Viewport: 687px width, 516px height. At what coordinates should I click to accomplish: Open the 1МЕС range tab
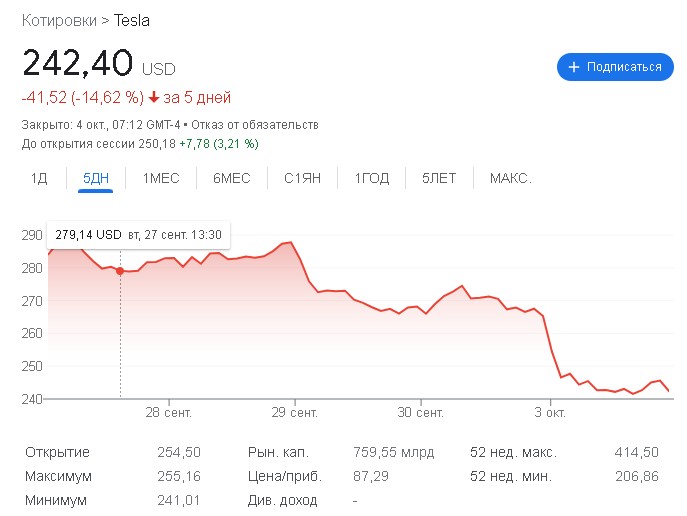coord(161,178)
